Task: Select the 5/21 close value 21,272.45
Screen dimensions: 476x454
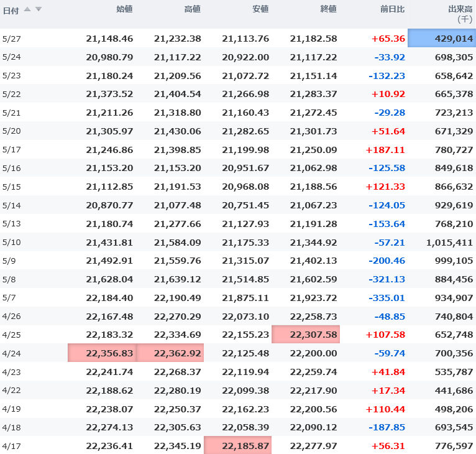Action: pyautogui.click(x=314, y=113)
